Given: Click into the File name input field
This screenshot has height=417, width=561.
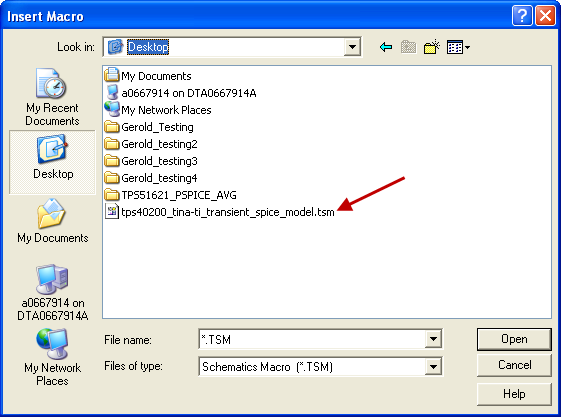Looking at the screenshot, I should click(x=312, y=339).
